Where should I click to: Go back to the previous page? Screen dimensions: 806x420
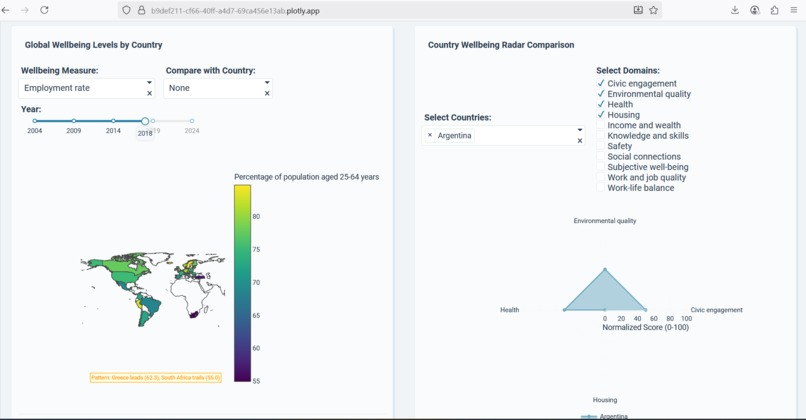coord(6,10)
